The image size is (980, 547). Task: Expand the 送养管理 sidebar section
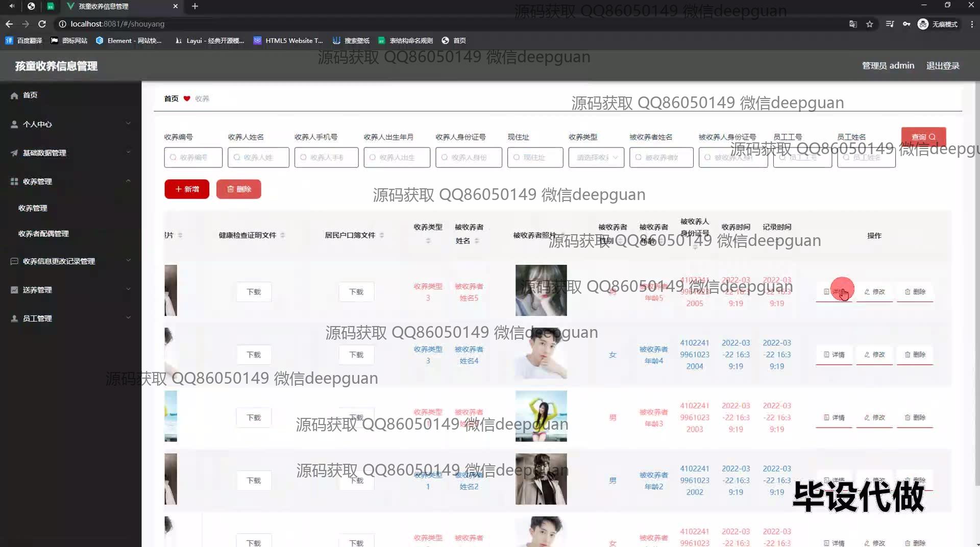click(70, 290)
